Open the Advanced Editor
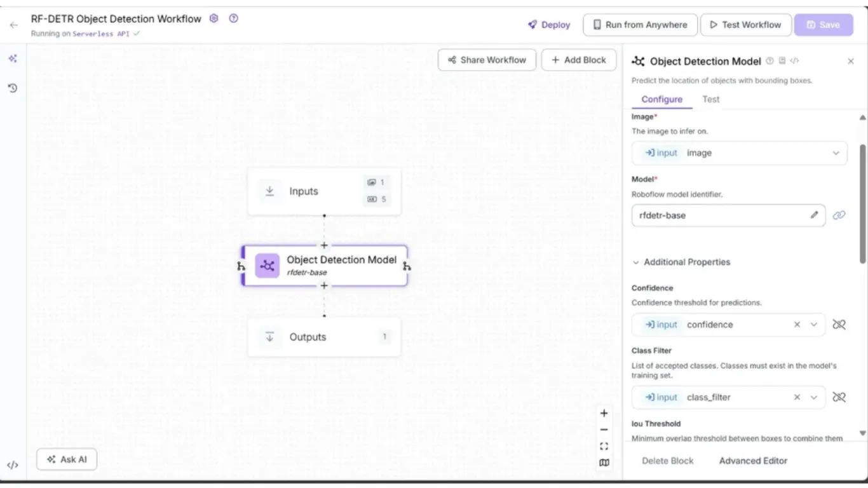The width and height of the screenshot is (868, 488). point(753,461)
